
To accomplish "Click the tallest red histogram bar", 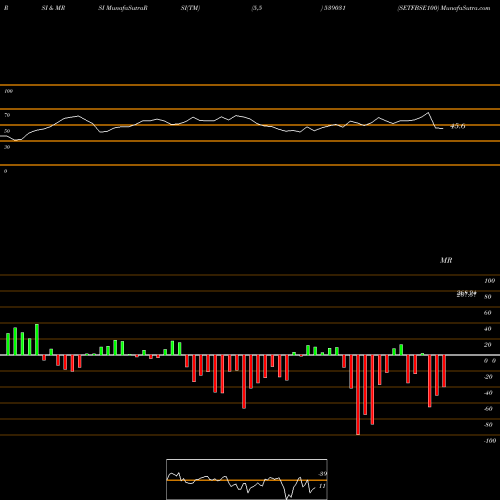I will [x=358, y=395].
